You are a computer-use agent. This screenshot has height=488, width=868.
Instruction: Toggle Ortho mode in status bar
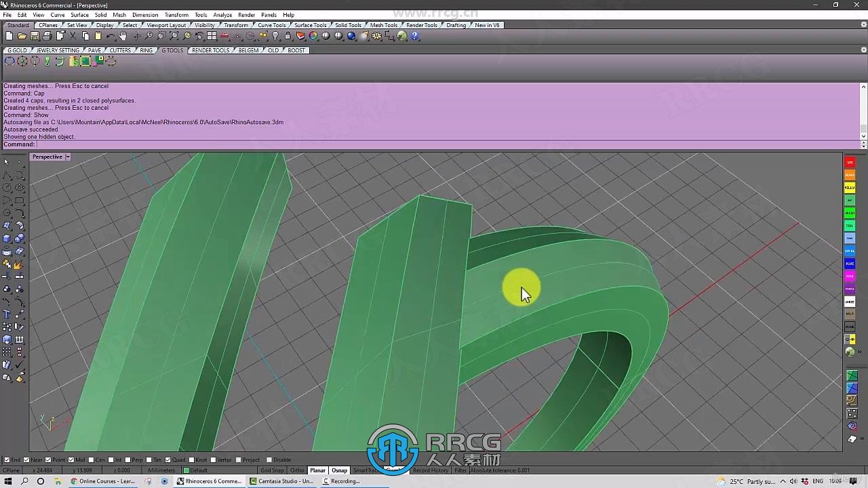[297, 470]
